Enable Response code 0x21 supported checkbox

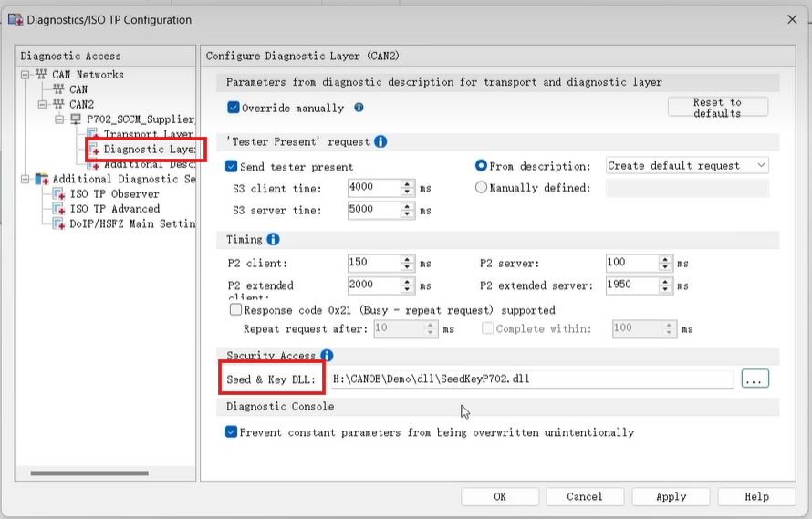[x=235, y=310]
